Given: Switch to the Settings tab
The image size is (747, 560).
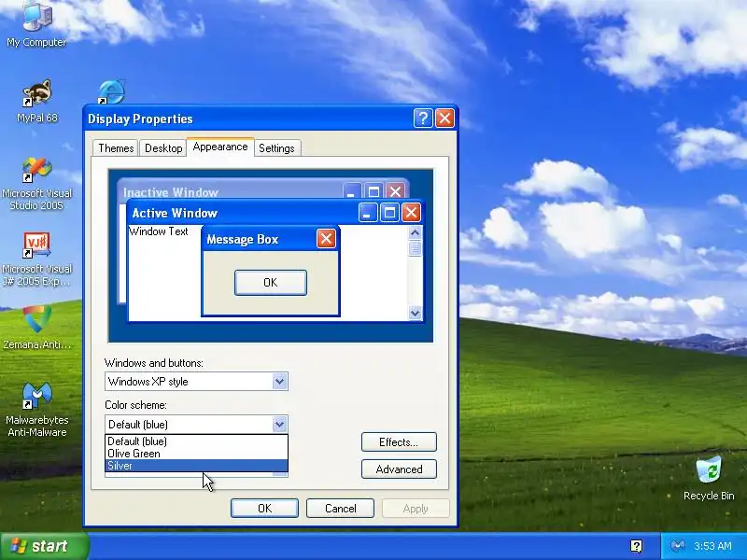Looking at the screenshot, I should click(x=276, y=148).
